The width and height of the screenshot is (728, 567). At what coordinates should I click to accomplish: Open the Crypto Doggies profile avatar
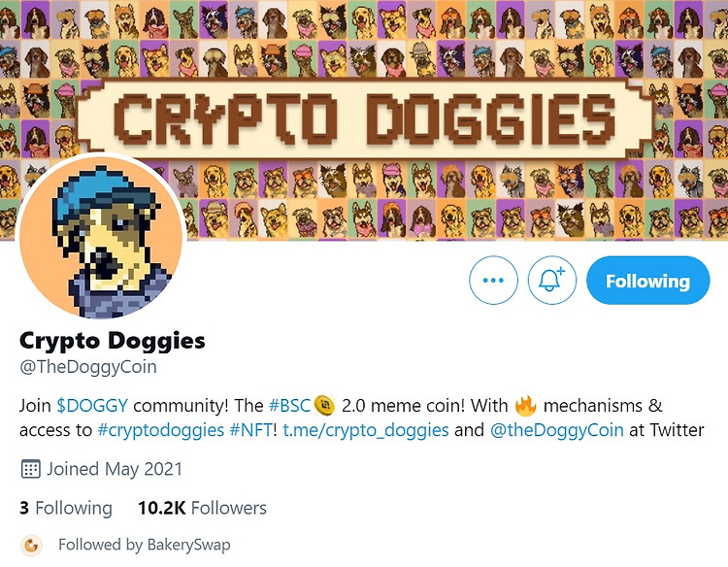[101, 236]
